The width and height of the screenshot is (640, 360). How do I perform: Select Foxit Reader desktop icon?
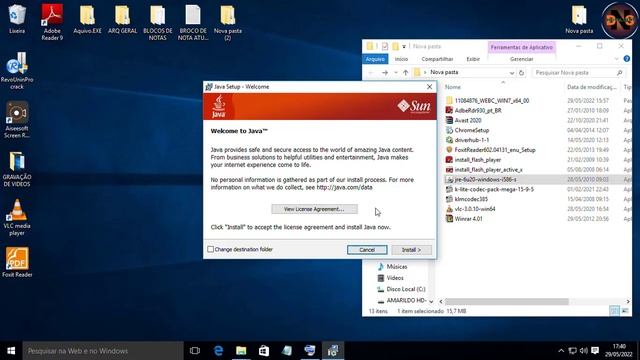point(17,262)
